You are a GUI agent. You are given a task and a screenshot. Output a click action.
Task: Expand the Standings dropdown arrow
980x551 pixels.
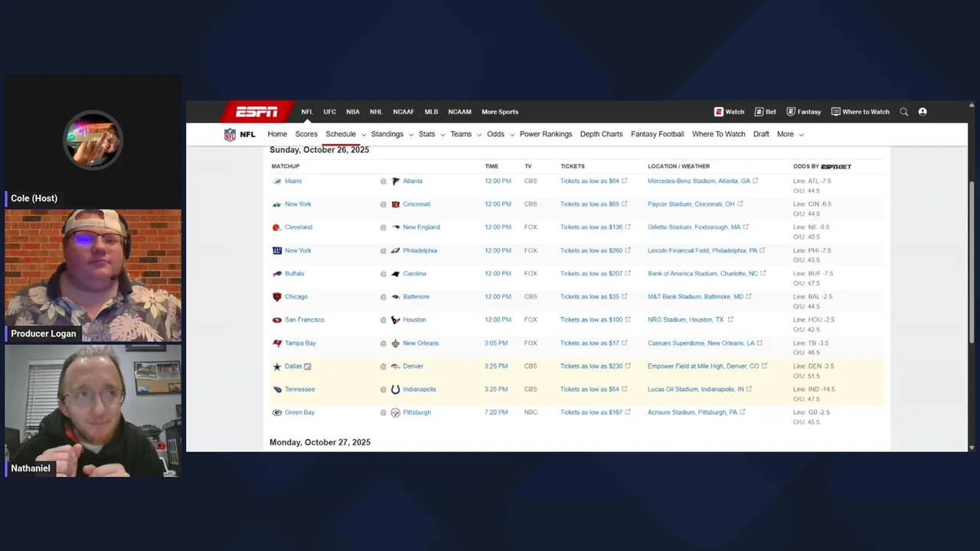pyautogui.click(x=410, y=135)
